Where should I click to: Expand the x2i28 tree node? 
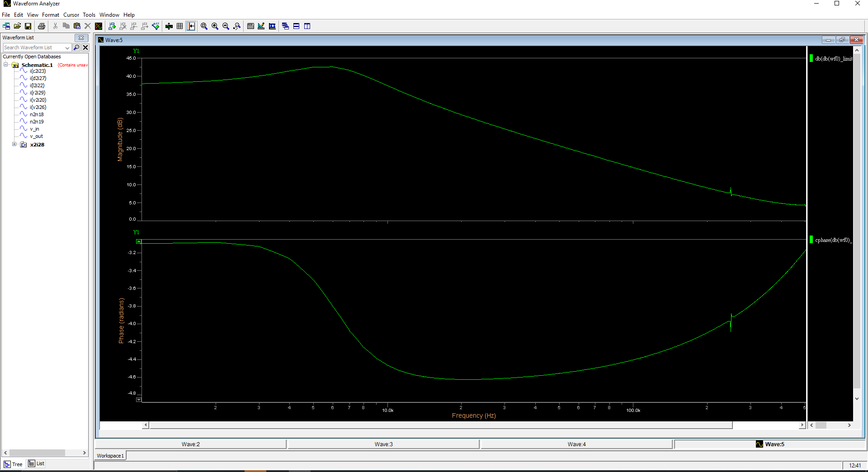coord(14,144)
